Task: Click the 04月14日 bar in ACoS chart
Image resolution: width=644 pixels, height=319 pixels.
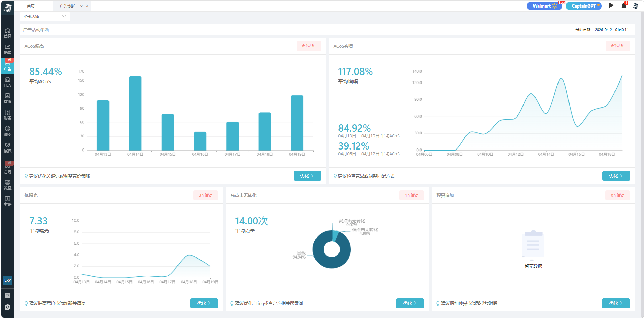Action: click(x=135, y=113)
